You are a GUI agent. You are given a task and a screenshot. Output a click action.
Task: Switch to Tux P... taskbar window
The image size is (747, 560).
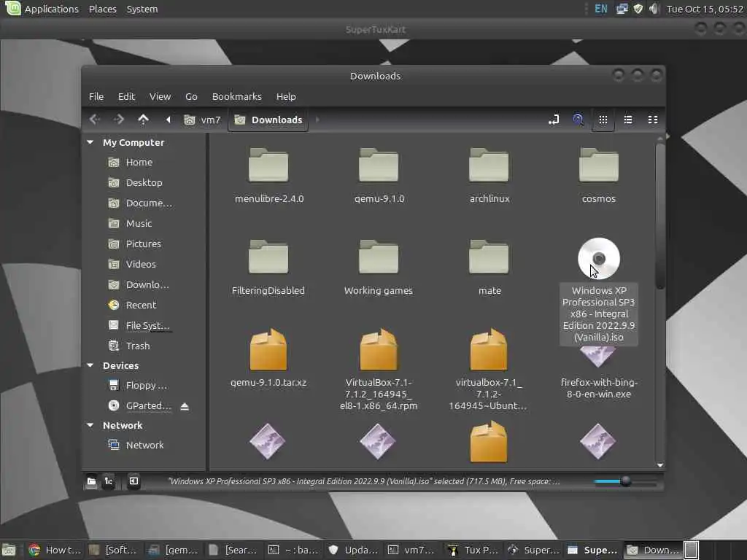[473, 550]
